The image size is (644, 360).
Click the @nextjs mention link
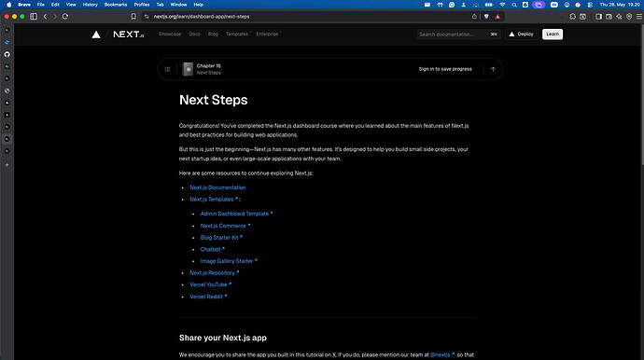(441, 354)
